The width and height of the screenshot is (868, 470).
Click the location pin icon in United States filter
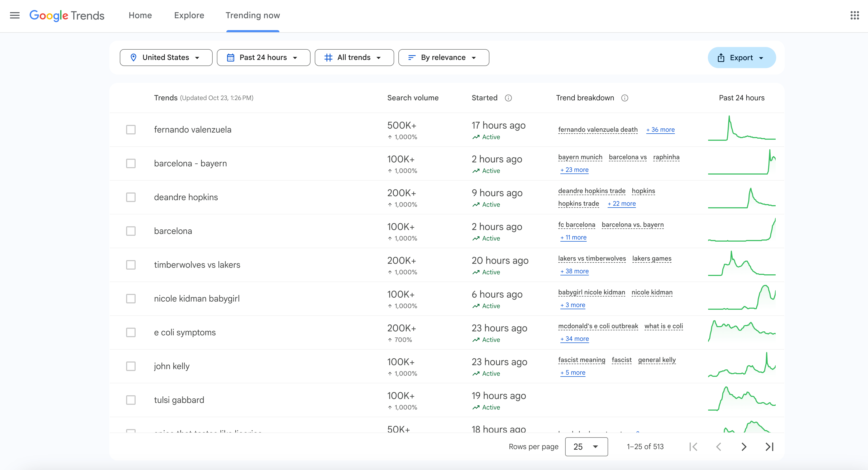point(133,58)
